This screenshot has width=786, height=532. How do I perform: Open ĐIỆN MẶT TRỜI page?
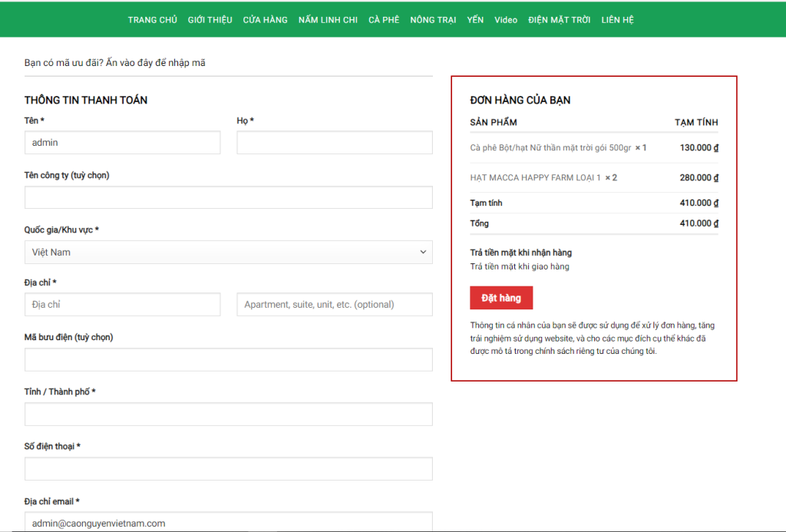(x=559, y=20)
